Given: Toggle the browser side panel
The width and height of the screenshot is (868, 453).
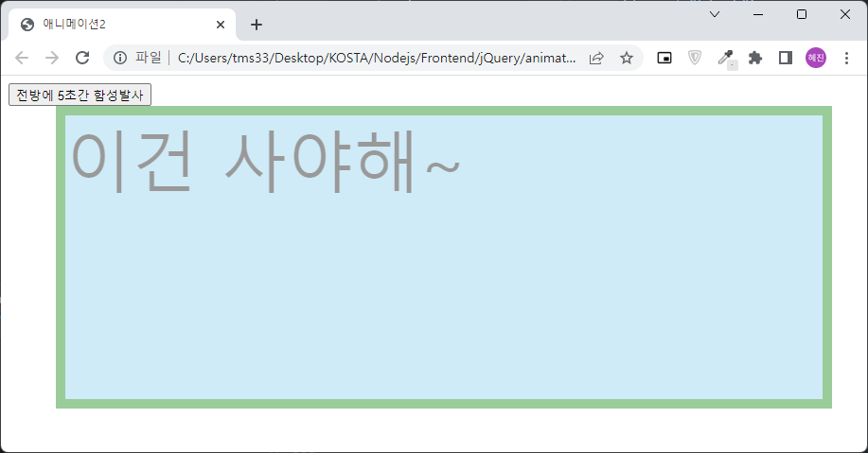Looking at the screenshot, I should [x=785, y=58].
